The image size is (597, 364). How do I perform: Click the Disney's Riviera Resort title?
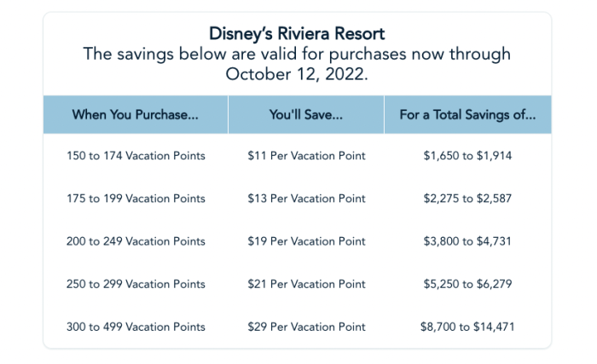point(297,34)
